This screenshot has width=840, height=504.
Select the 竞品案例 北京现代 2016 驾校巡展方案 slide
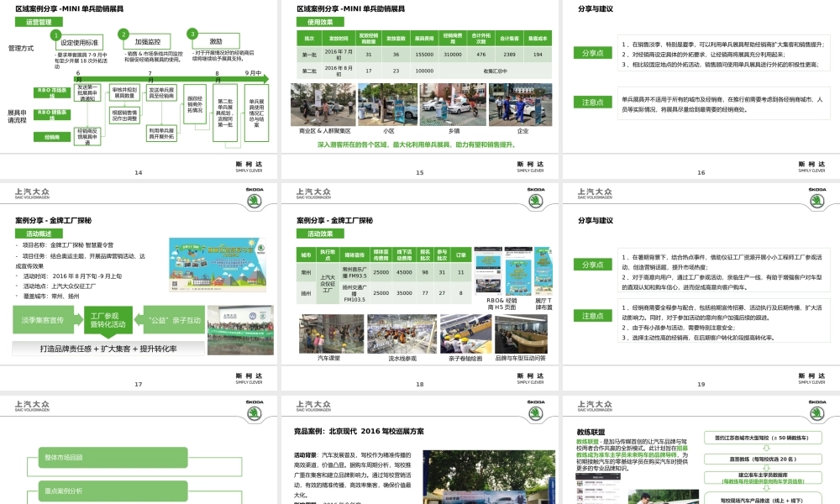[x=419, y=450]
